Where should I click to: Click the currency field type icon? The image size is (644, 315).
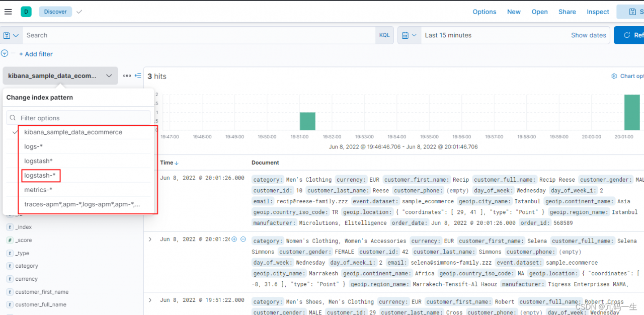click(10, 279)
